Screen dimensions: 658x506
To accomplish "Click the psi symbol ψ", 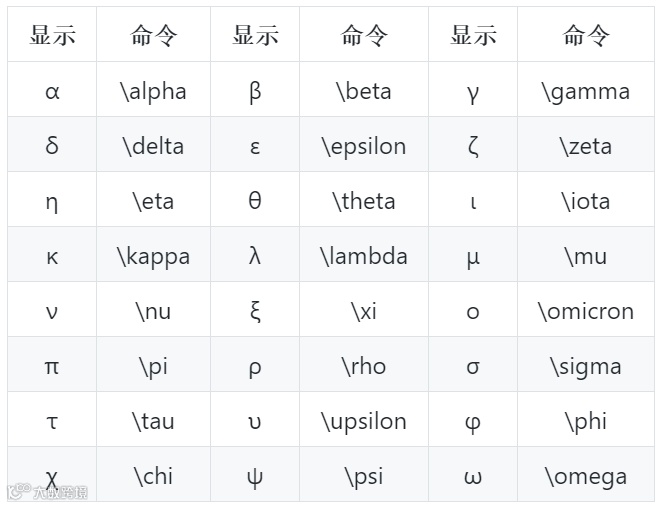I will coord(255,478).
